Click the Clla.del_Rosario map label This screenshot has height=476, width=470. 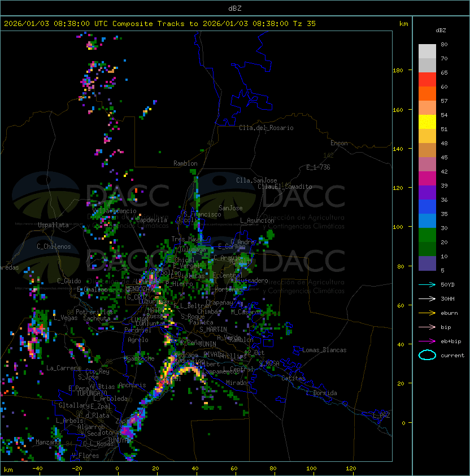pos(266,128)
